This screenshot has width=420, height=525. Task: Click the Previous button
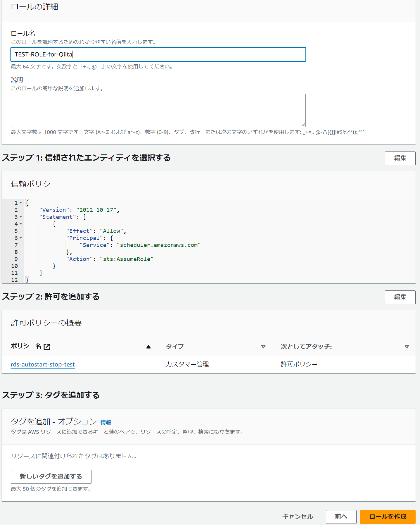[x=341, y=517]
